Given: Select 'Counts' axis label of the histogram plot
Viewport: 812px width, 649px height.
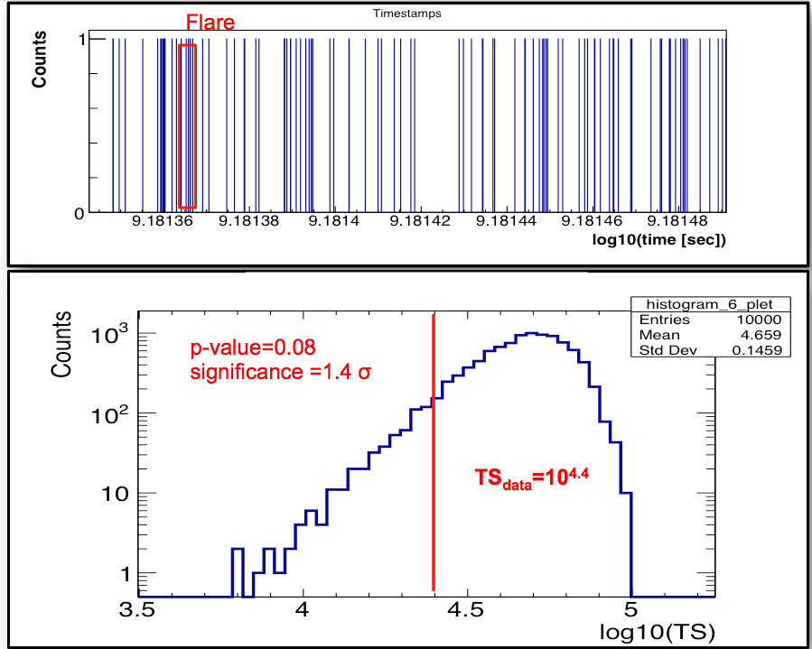Looking at the screenshot, I should tap(61, 344).
